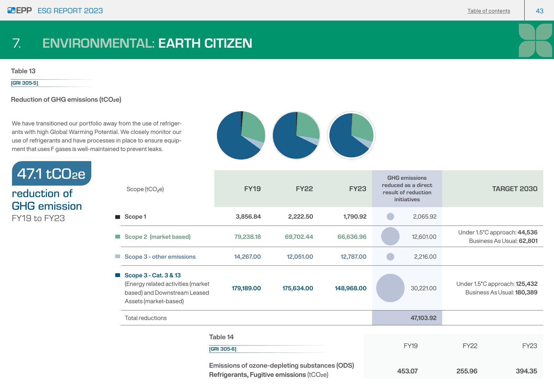Click the Scope 2 target 44,536 text
The height and width of the screenshot is (392, 554).
tap(498, 232)
